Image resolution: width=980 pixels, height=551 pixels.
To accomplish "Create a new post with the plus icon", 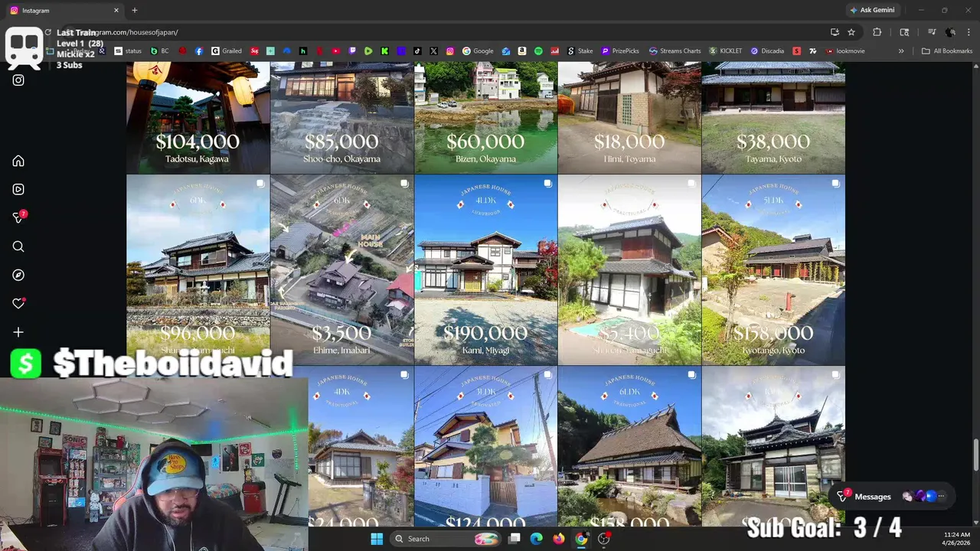I will pos(18,332).
